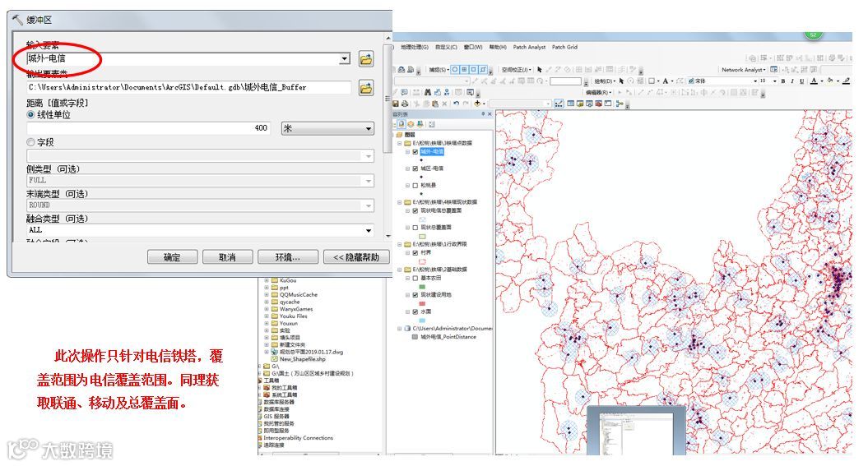Close the Table of Contents panel
This screenshot has height=466, width=868.
click(x=490, y=114)
